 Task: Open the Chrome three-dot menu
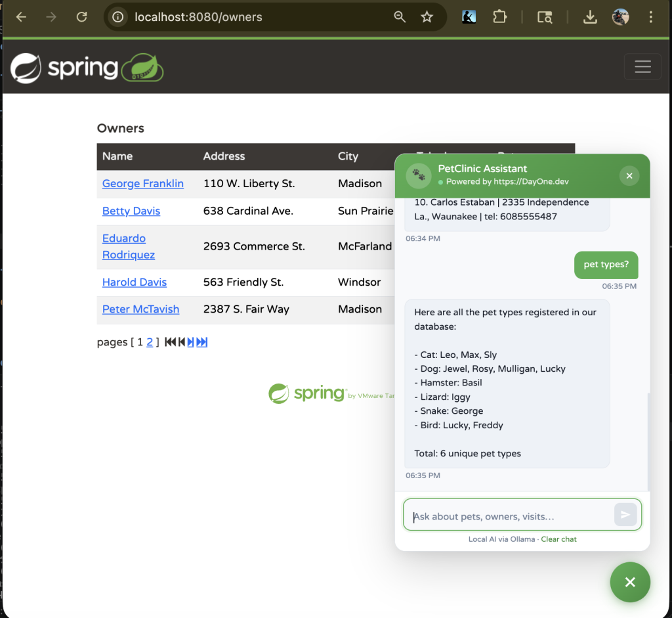point(651,17)
